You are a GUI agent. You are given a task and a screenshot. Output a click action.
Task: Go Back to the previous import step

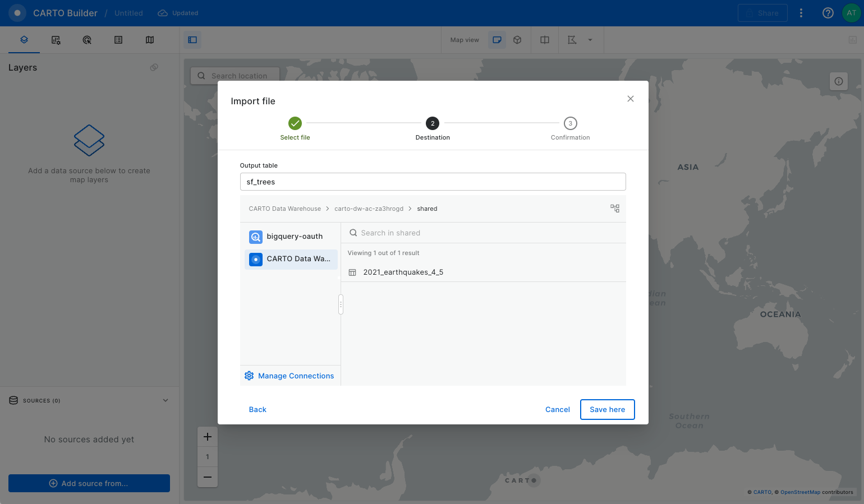click(258, 410)
